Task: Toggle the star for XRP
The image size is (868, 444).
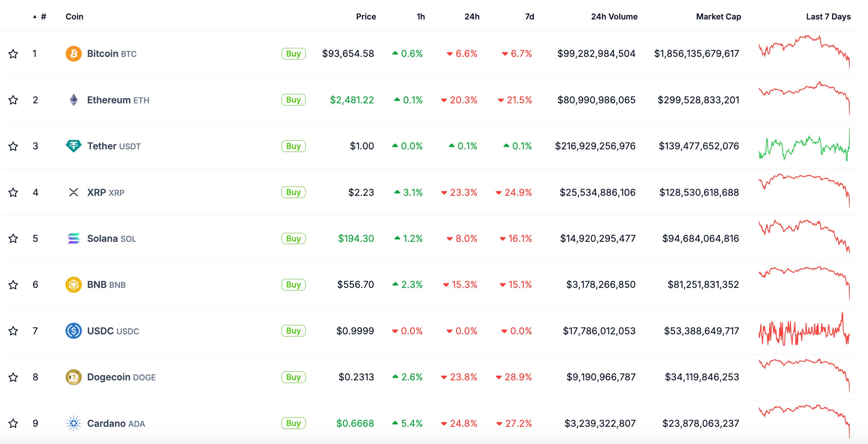Action: point(13,192)
